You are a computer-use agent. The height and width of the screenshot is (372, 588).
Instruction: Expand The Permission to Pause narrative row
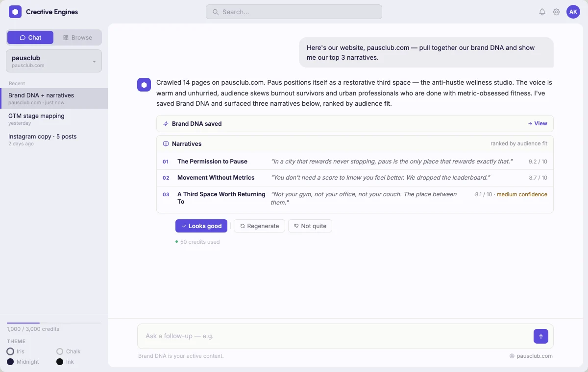(x=355, y=162)
